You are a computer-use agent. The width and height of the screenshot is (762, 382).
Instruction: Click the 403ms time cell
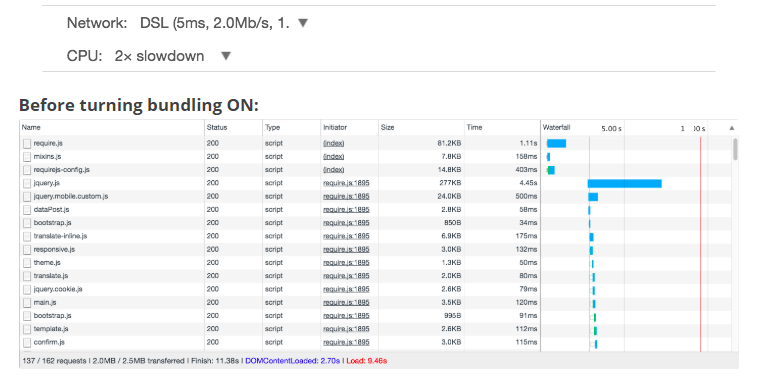526,170
